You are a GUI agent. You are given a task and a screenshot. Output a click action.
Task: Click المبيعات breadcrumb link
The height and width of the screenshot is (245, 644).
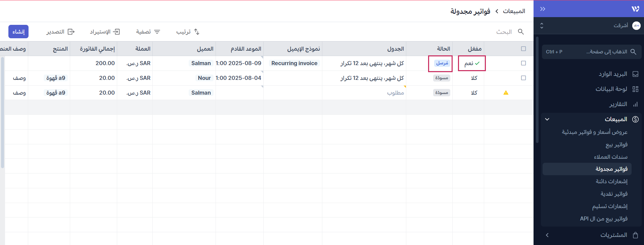[x=514, y=11]
